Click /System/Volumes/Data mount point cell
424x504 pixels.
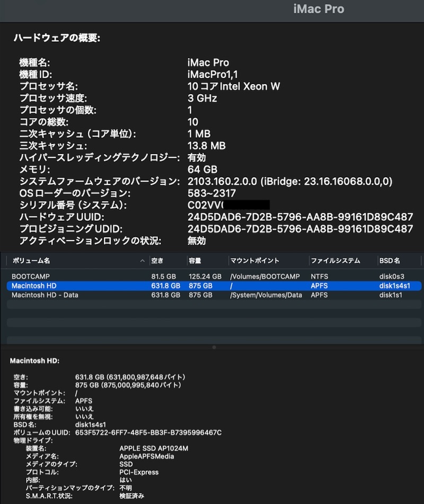(266, 295)
